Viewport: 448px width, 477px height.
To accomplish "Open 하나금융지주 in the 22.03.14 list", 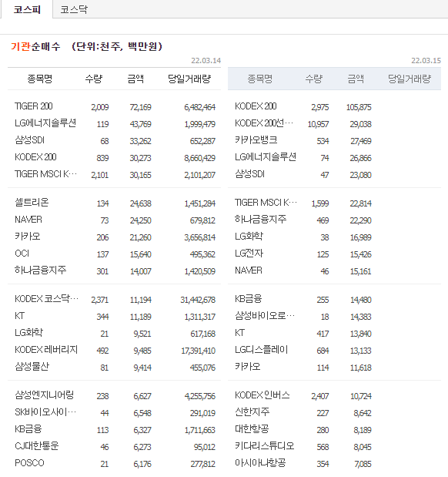I will [x=41, y=270].
